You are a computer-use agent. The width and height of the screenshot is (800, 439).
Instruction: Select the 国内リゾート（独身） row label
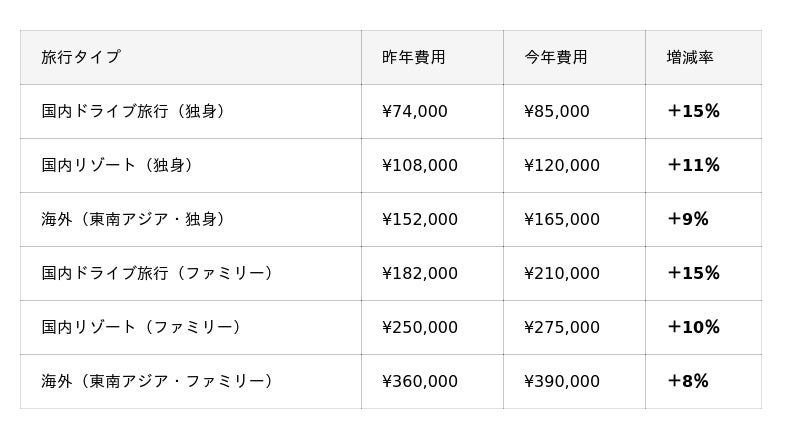[x=117, y=166]
